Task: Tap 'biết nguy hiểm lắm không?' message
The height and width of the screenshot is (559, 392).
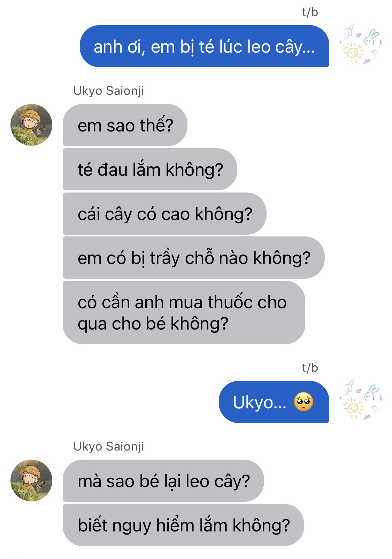Action: pyautogui.click(x=183, y=525)
